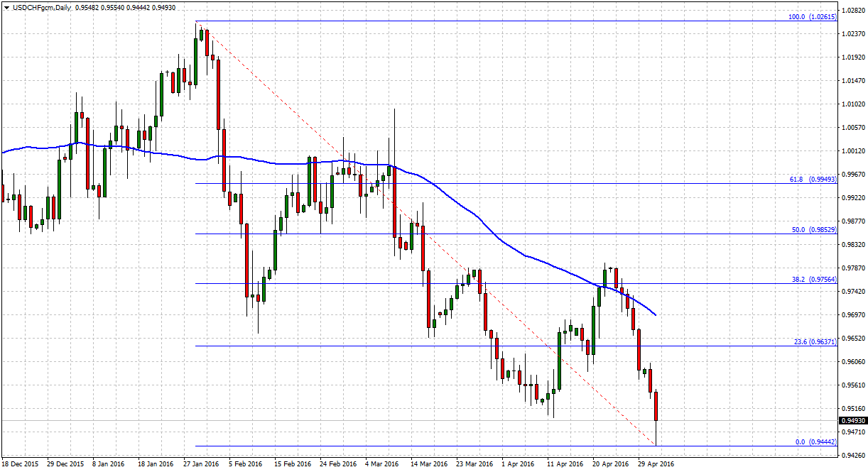Click the triangle icon before USDCHFgcm title
This screenshot has height=472, width=868.
coord(6,6)
